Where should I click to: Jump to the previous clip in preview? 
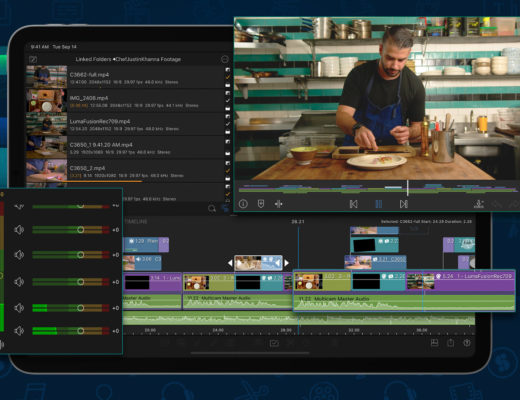pyautogui.click(x=353, y=204)
